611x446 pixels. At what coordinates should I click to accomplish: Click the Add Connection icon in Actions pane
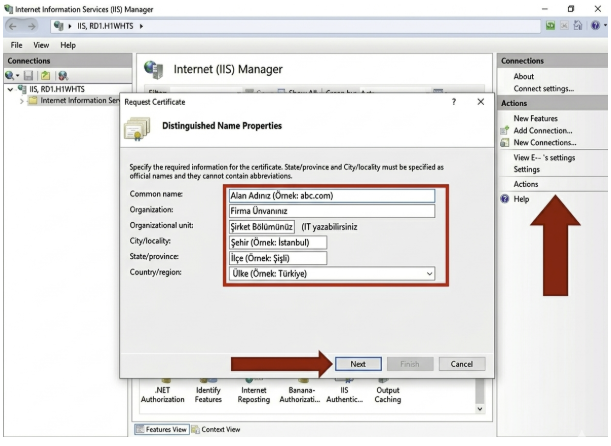point(505,130)
